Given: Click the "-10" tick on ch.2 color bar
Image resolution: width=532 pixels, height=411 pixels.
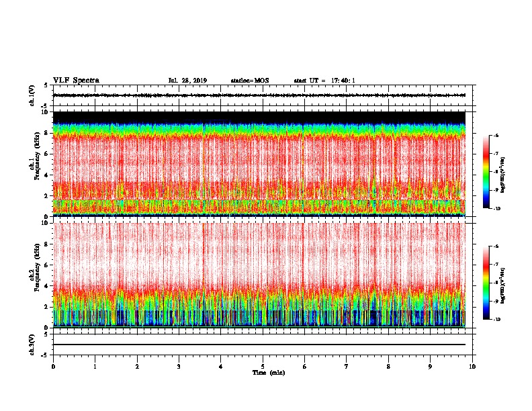Looking at the screenshot, I should [496, 320].
